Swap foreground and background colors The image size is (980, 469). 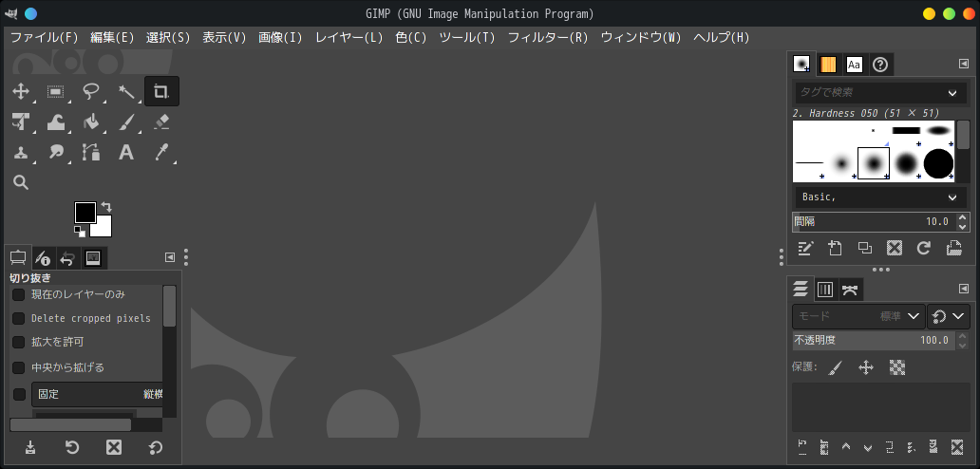click(106, 207)
